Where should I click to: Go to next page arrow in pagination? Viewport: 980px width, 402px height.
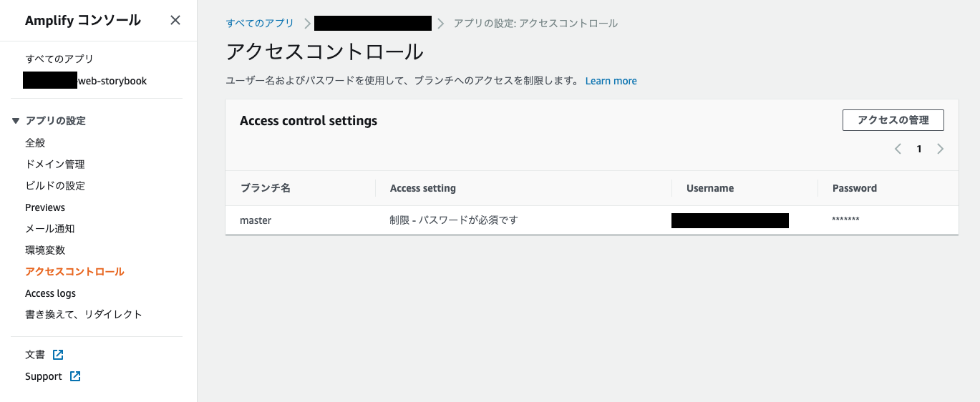tap(941, 149)
